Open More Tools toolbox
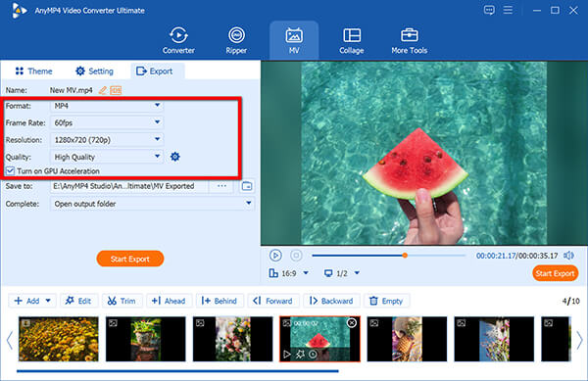Viewport: 588px width, 381px height. tap(409, 40)
